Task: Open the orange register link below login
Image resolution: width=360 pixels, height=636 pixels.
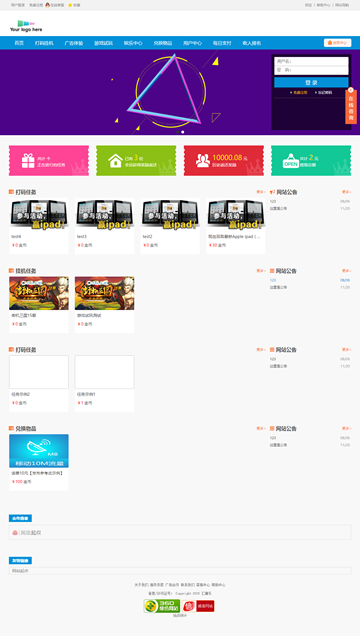Action: point(299,92)
